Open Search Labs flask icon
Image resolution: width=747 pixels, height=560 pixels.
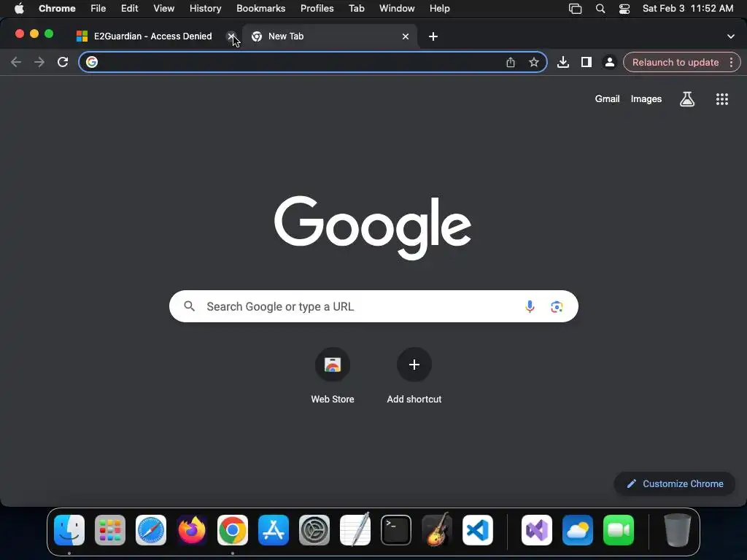tap(687, 99)
